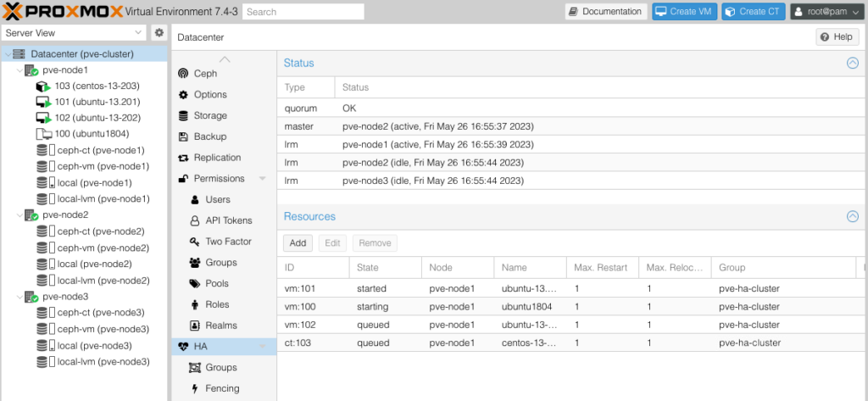
Task: Collapse the Permissions submenu arrow
Action: coord(263,179)
